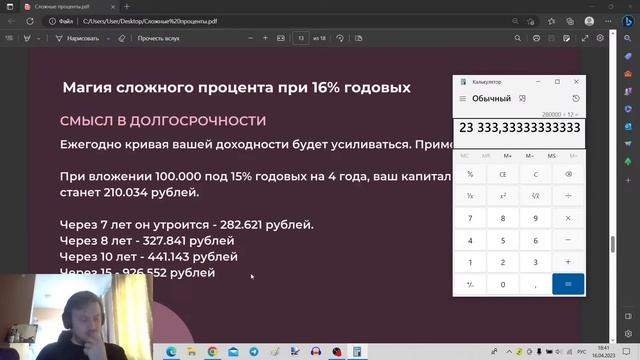The height and width of the screenshot is (360, 640).
Task: Enter full screen in PDF viewer
Action: [x=585, y=38]
